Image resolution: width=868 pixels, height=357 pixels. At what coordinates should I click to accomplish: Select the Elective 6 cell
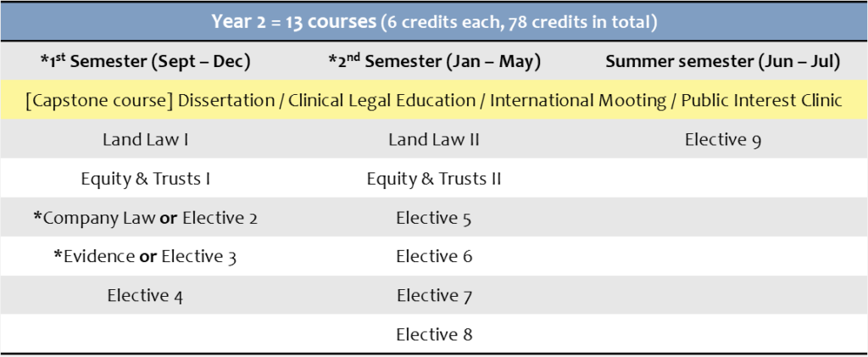[433, 257]
